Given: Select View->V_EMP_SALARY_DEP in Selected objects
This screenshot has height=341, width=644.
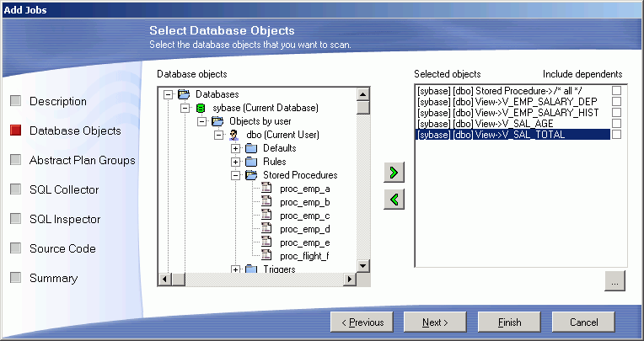Looking at the screenshot, I should [x=513, y=101].
